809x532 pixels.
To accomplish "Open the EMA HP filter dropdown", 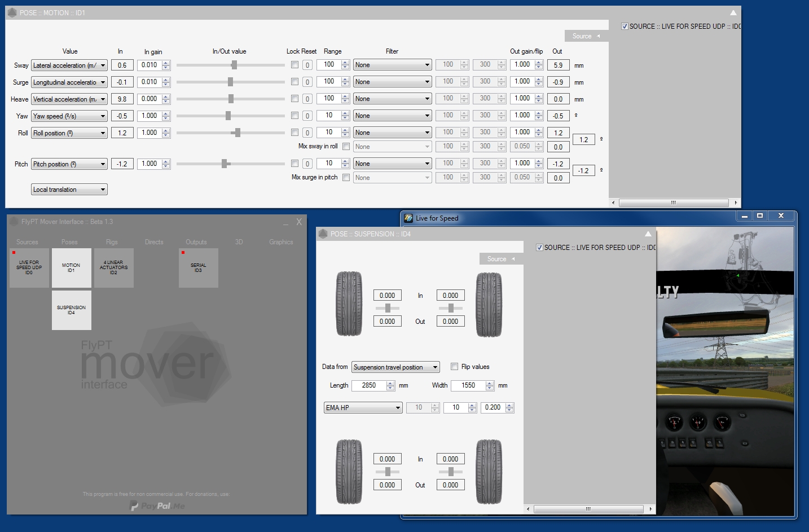I will point(363,408).
